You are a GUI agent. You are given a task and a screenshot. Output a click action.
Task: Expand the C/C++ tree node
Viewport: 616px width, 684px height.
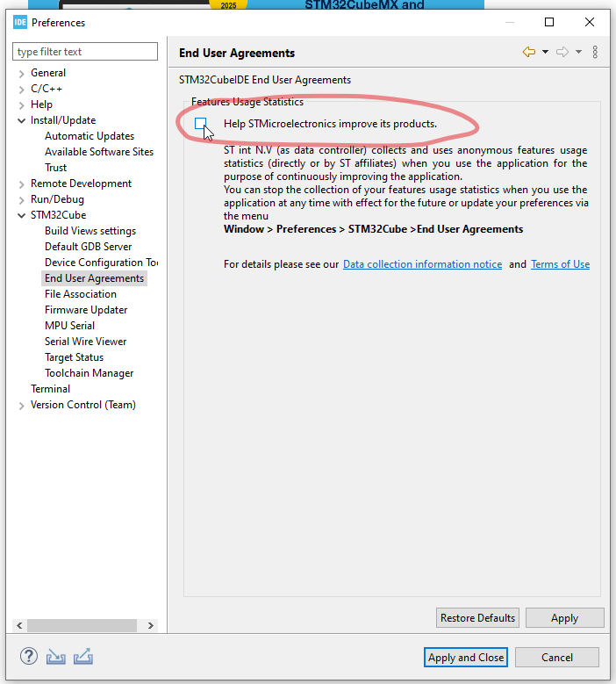21,90
